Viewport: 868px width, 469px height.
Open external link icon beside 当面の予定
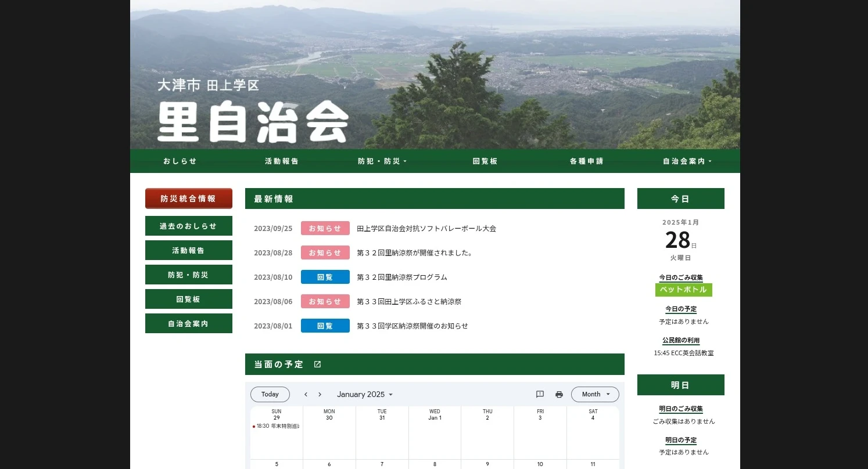317,365
